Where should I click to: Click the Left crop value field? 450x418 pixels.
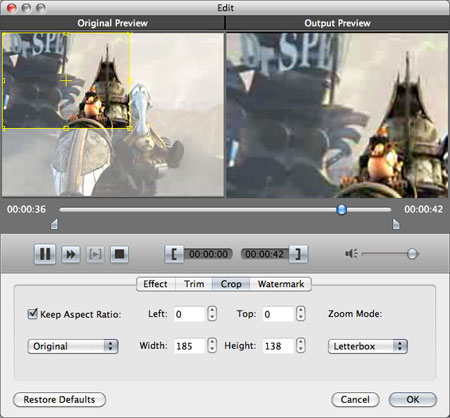pos(189,314)
